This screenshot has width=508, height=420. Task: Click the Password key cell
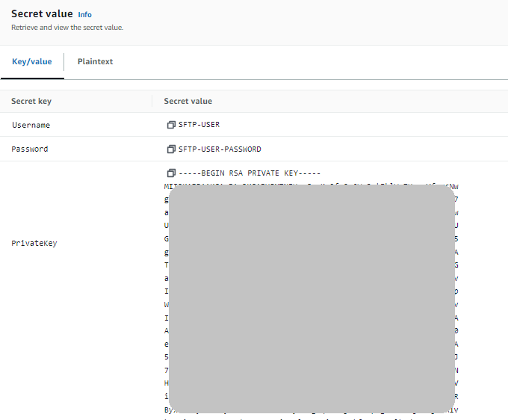pos(30,149)
